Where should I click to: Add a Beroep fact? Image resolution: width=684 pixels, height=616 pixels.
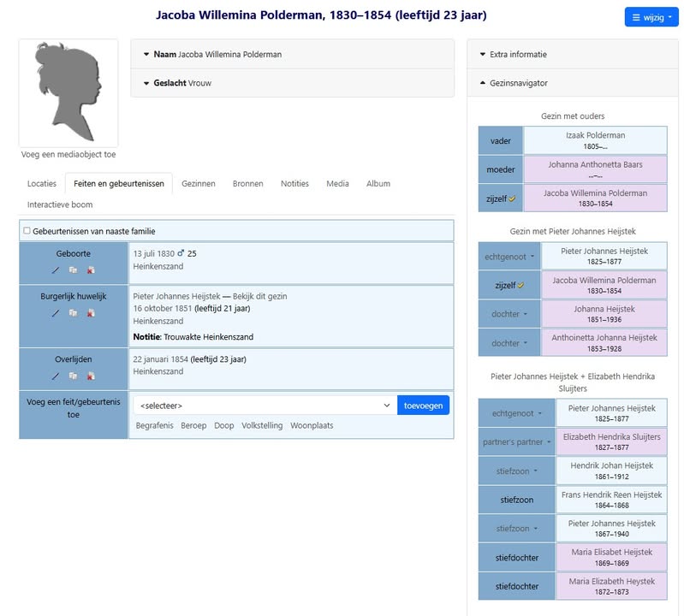(193, 425)
